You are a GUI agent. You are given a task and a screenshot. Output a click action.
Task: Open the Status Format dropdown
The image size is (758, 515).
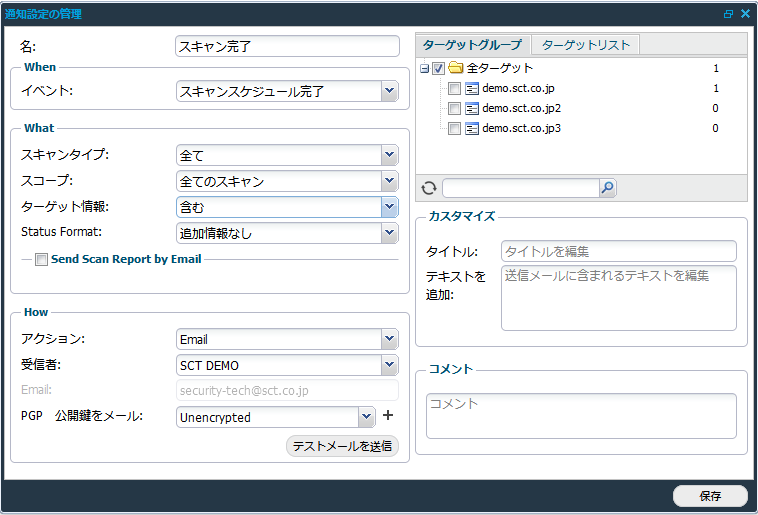pos(389,233)
